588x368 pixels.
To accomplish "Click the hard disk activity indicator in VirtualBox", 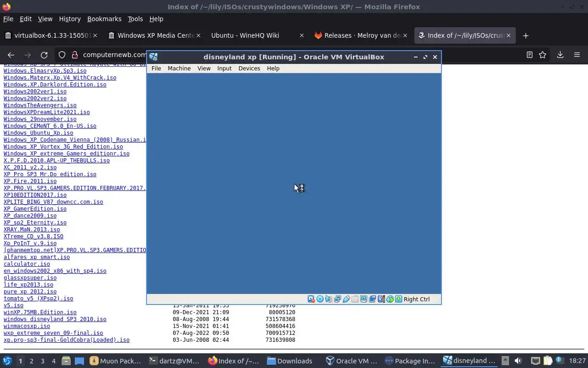I will (x=311, y=299).
